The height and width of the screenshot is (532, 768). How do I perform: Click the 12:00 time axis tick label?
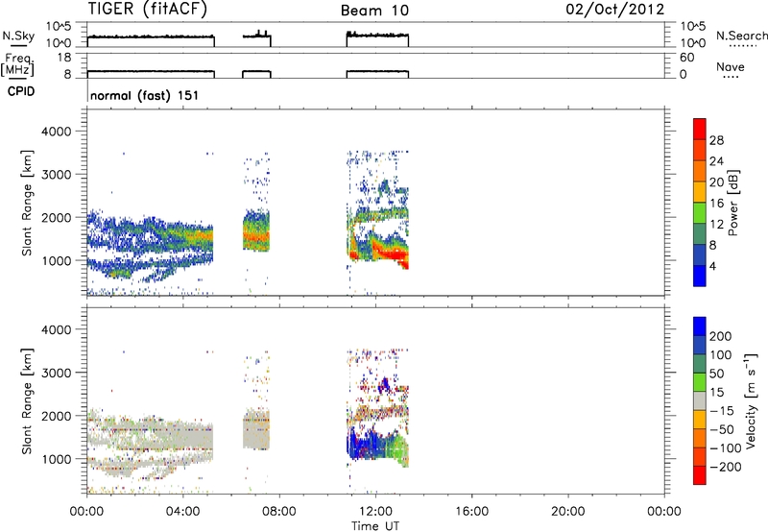[x=375, y=512]
